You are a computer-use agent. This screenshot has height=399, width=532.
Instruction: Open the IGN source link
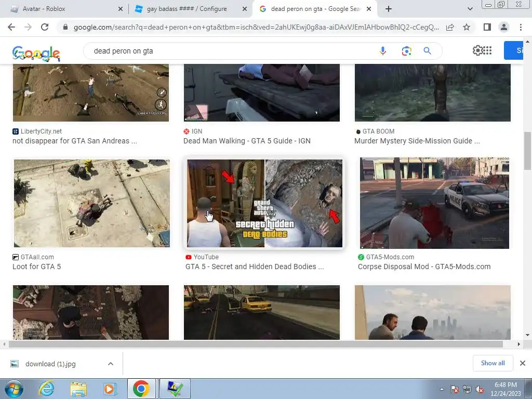point(193,131)
